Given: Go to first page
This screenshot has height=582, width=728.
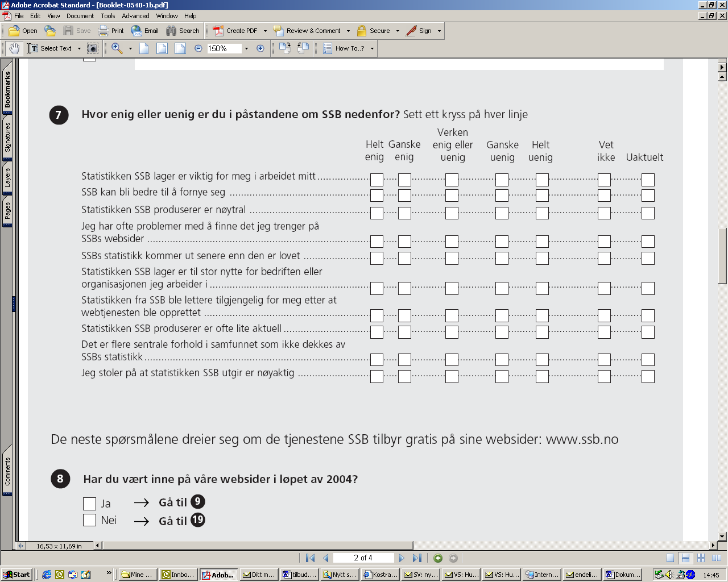Looking at the screenshot, I should tap(310, 558).
